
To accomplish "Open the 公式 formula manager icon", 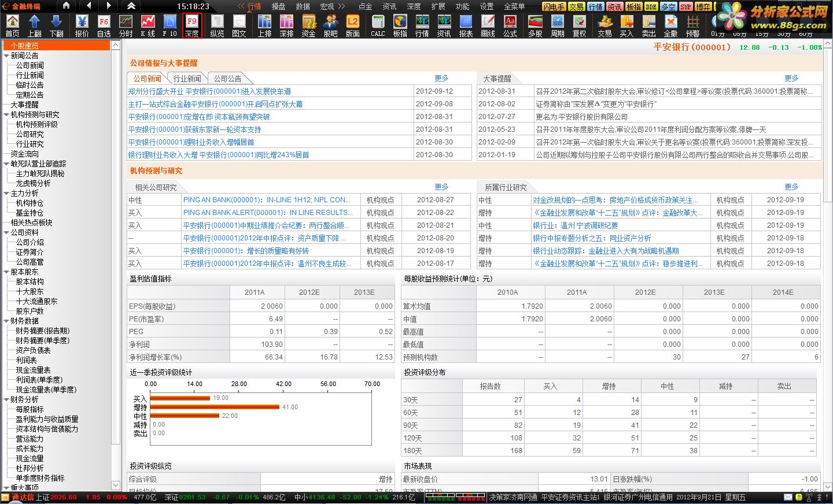I will 510,25.
